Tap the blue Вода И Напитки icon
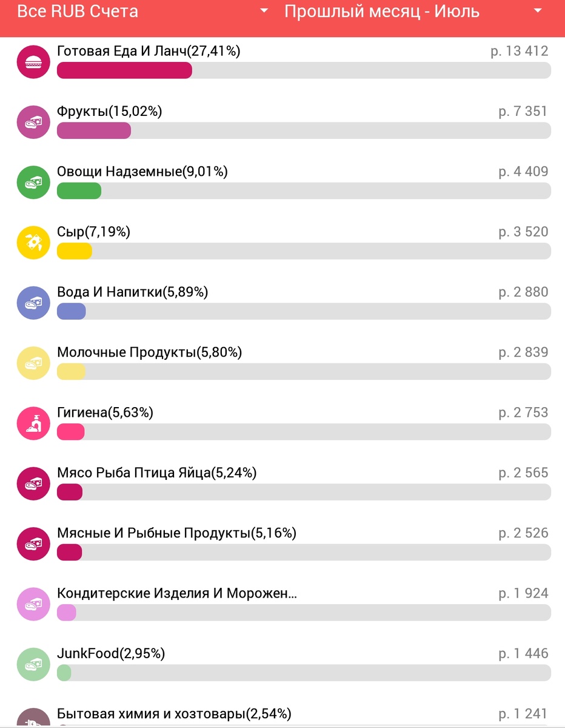 click(x=33, y=303)
